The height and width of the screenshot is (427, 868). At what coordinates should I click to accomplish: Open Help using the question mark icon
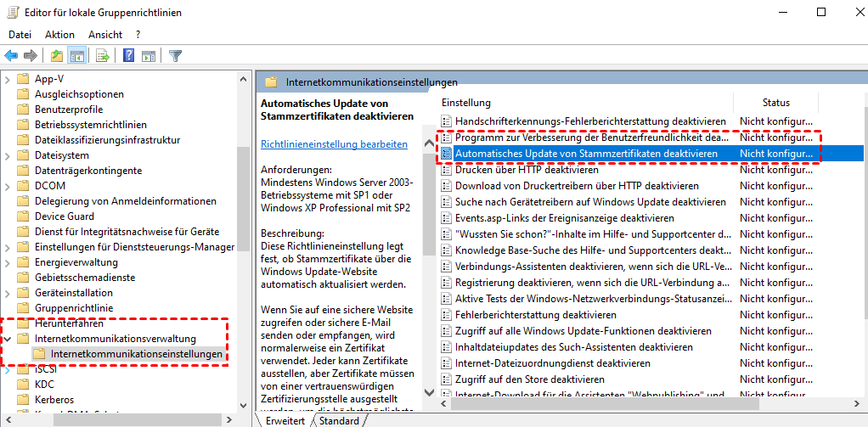coord(128,56)
